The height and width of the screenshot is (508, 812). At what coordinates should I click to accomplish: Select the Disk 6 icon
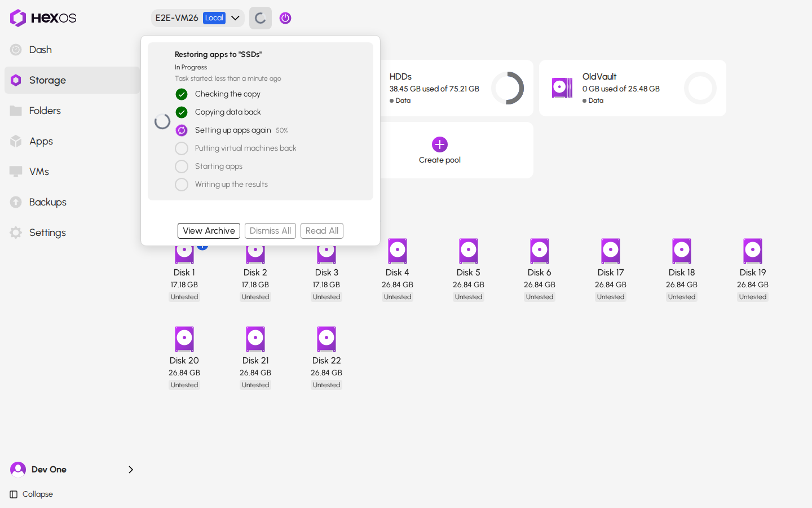[x=540, y=251]
